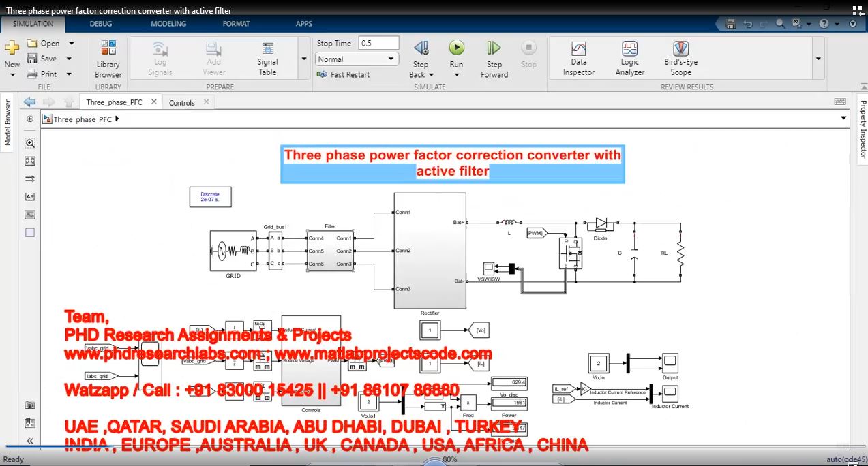Click the image palette icon
Screen dimensions: 868x466
pyautogui.click(x=29, y=214)
